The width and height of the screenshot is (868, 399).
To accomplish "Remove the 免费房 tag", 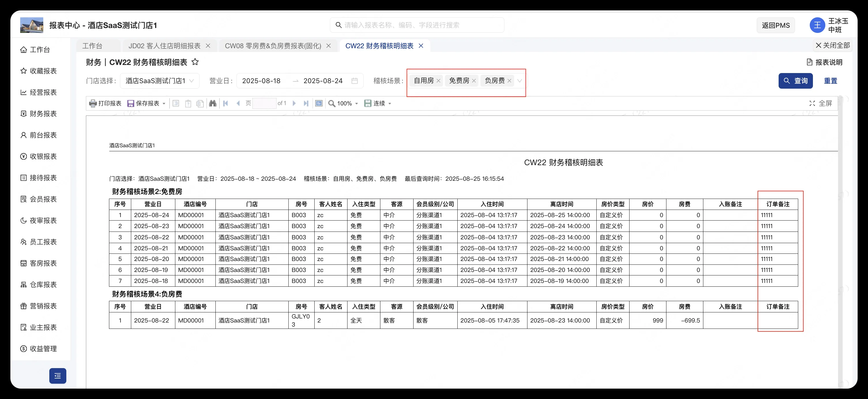I will (x=474, y=81).
